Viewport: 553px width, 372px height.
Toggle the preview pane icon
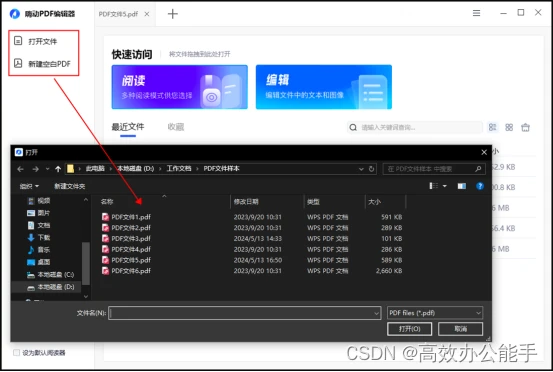(462, 186)
